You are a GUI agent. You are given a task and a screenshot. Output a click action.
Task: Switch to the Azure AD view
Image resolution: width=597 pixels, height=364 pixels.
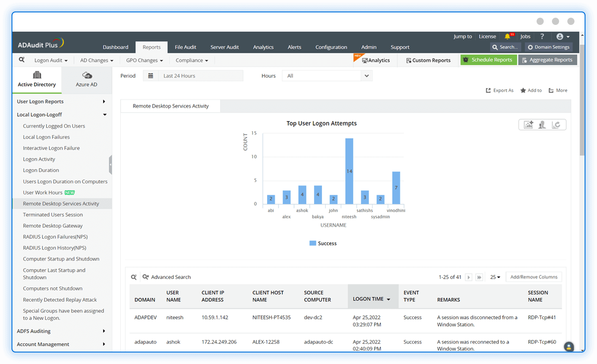click(86, 80)
